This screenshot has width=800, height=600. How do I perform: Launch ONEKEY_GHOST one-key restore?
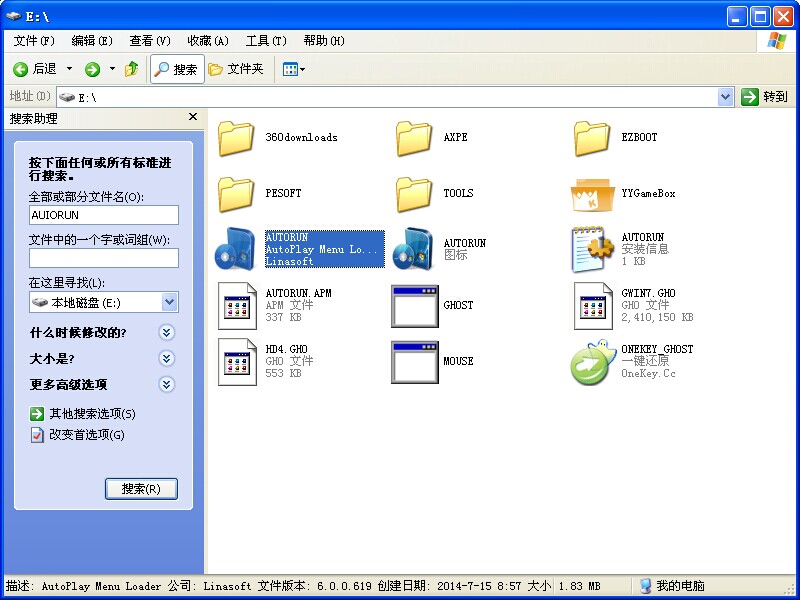click(591, 362)
